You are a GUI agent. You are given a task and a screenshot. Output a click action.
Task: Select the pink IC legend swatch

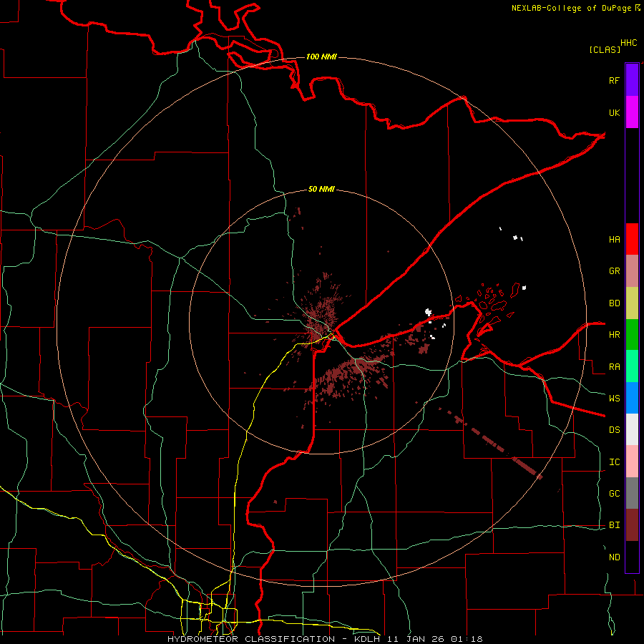(x=632, y=462)
